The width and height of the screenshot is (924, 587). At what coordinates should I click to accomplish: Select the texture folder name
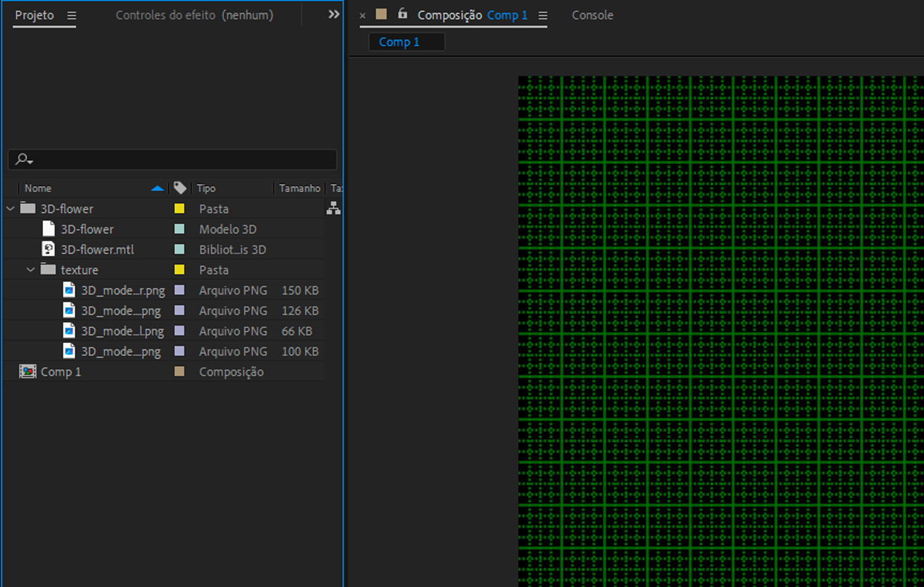coord(79,270)
